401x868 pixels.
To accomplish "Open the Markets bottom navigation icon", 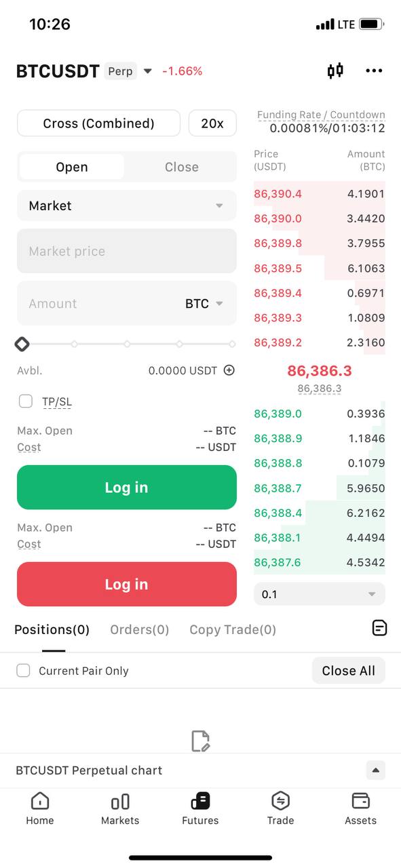I will (120, 802).
